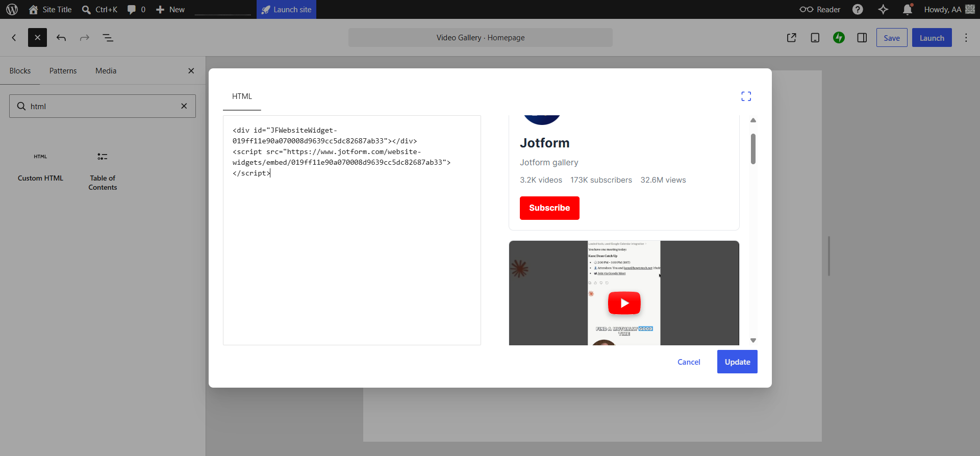Close the inserter panel

[x=191, y=71]
